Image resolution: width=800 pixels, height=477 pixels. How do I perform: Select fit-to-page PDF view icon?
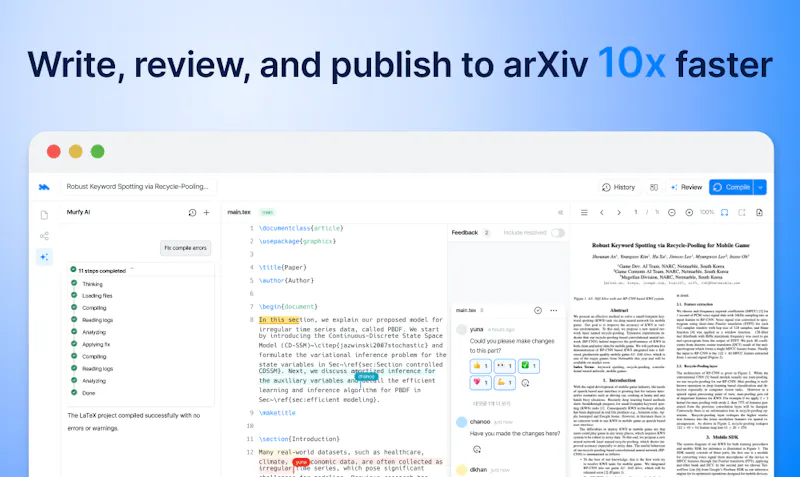pyautogui.click(x=742, y=212)
